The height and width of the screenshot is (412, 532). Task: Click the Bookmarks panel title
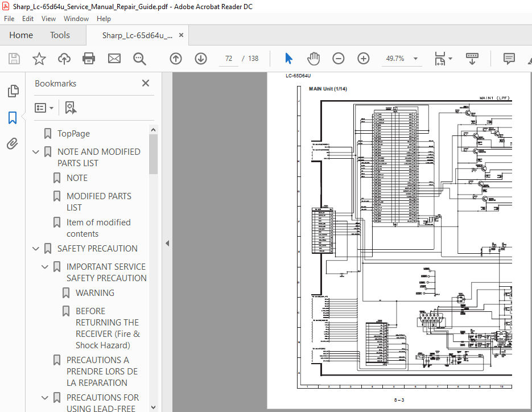[x=56, y=84]
